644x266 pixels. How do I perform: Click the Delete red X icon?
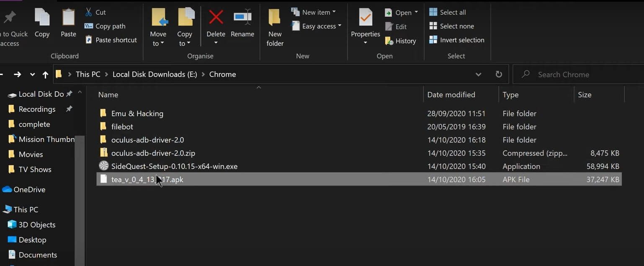(x=216, y=18)
